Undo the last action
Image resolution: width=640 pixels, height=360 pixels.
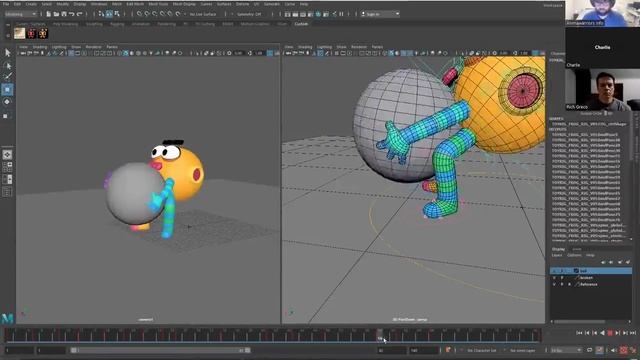tap(71, 14)
